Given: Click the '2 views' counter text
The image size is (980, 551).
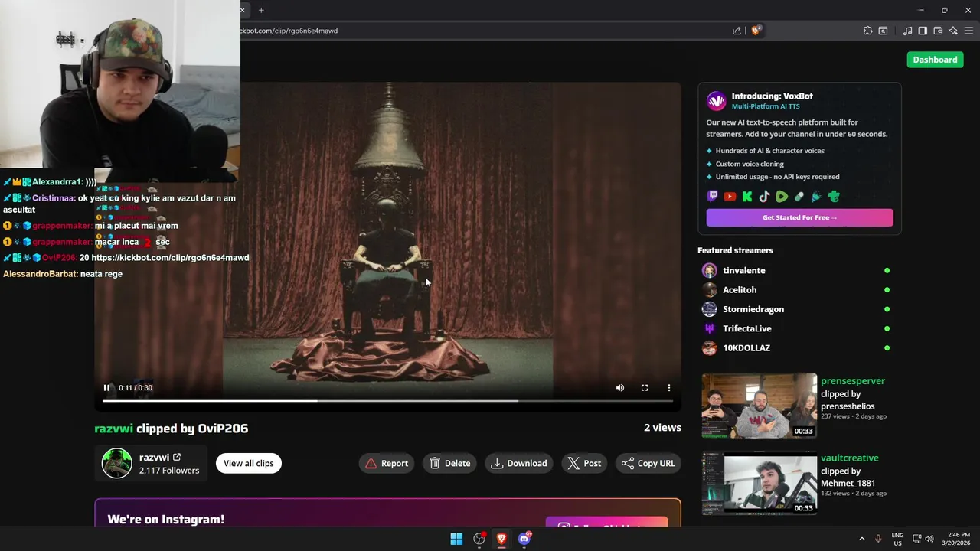Looking at the screenshot, I should click(x=662, y=428).
